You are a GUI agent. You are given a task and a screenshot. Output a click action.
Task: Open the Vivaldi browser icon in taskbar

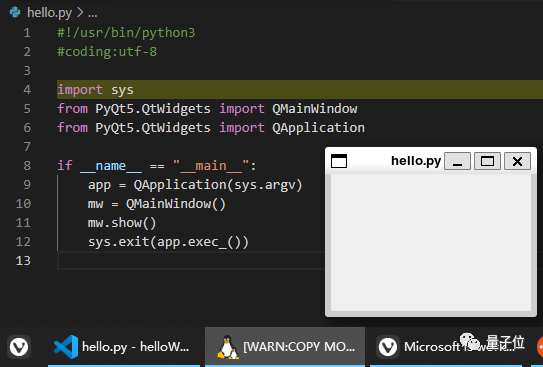pyautogui.click(x=18, y=347)
